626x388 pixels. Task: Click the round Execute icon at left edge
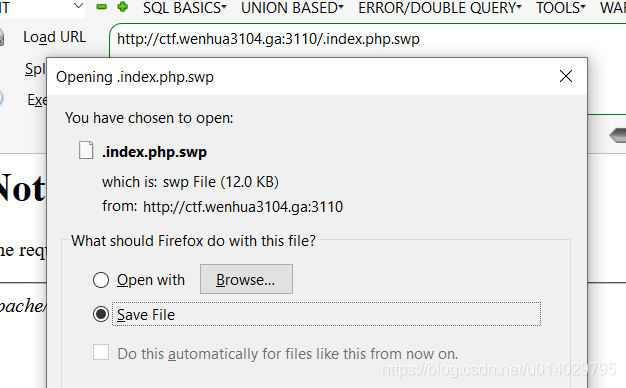click(x=1, y=98)
